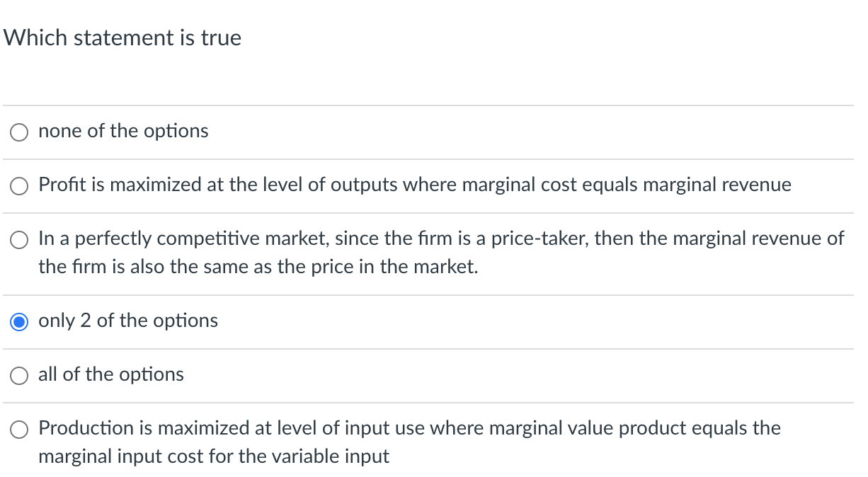Pick the 'all of the options' radio button
Viewport: 868px width, 477px height.
pos(20,376)
